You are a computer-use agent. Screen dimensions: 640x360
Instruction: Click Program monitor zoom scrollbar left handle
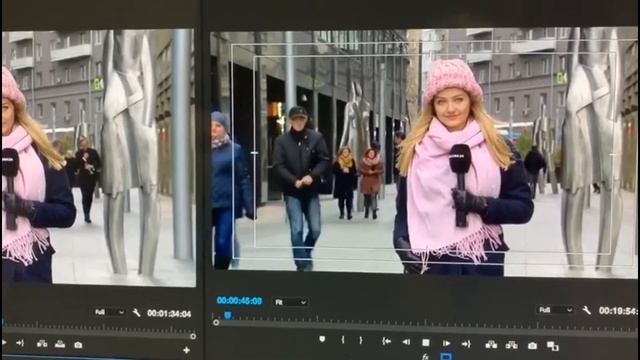pyautogui.click(x=216, y=322)
